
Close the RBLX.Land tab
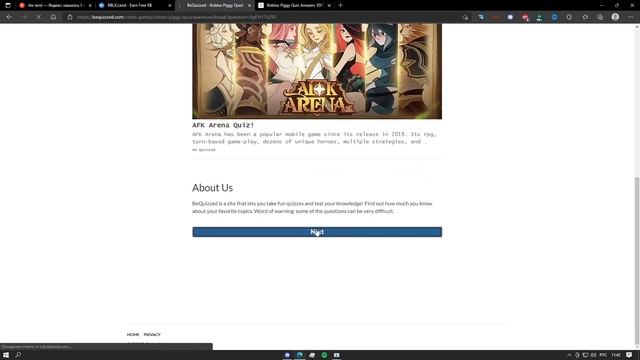(170, 5)
